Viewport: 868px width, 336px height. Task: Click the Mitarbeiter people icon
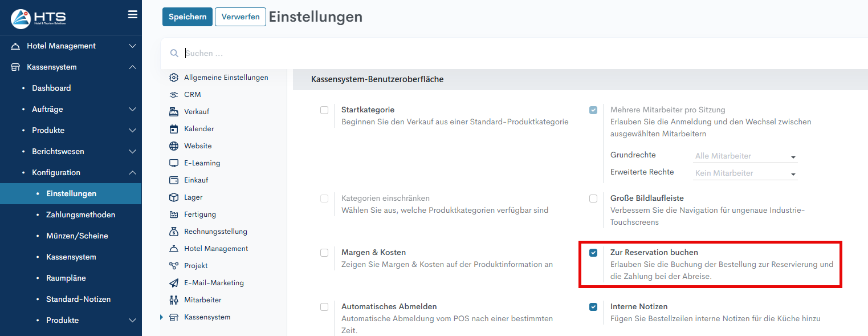pyautogui.click(x=174, y=300)
